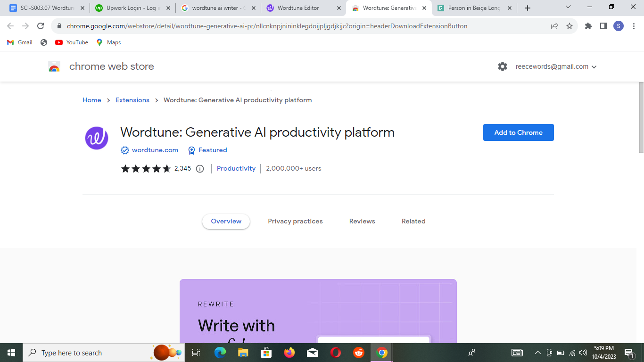This screenshot has width=644, height=362.
Task: Click the browser extensions puzzle icon
Action: click(588, 26)
